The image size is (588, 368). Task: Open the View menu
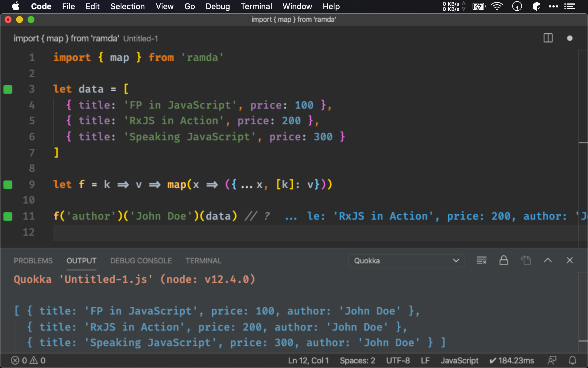pyautogui.click(x=165, y=6)
